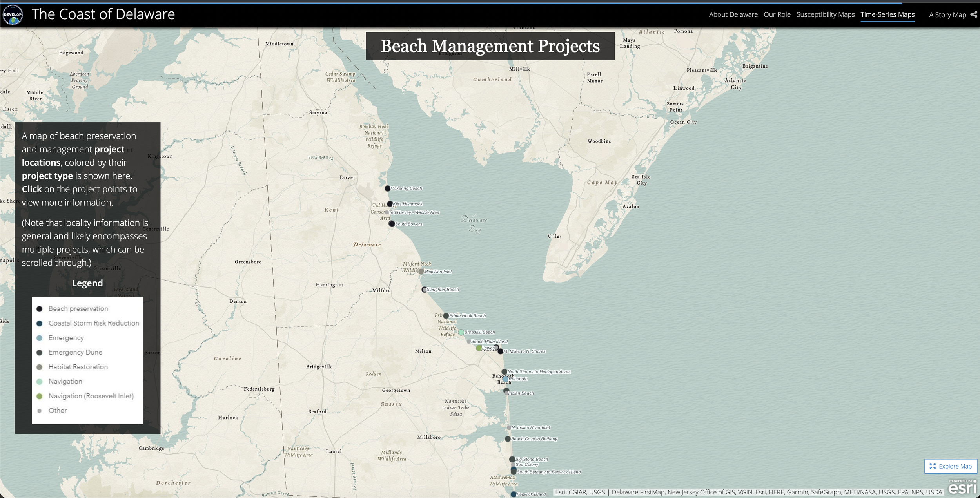
Task: Open the About Delaware tab
Action: (x=734, y=14)
